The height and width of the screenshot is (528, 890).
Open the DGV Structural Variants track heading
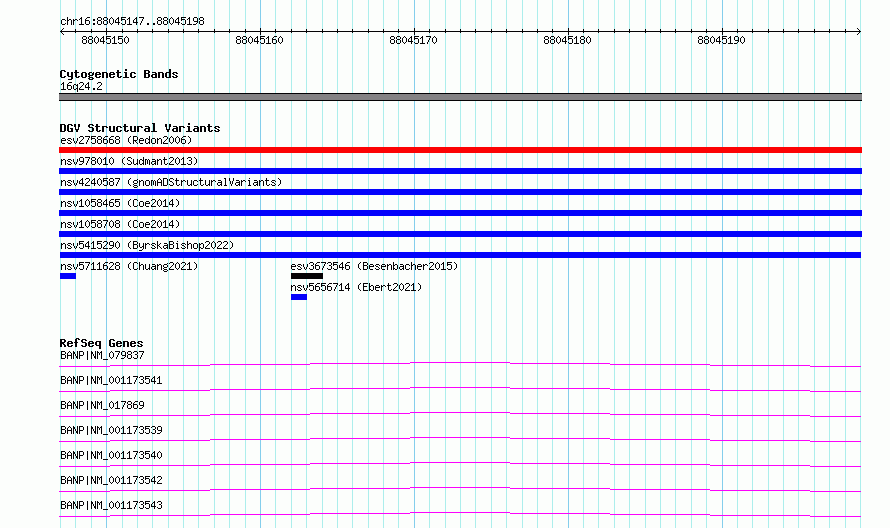[140, 128]
